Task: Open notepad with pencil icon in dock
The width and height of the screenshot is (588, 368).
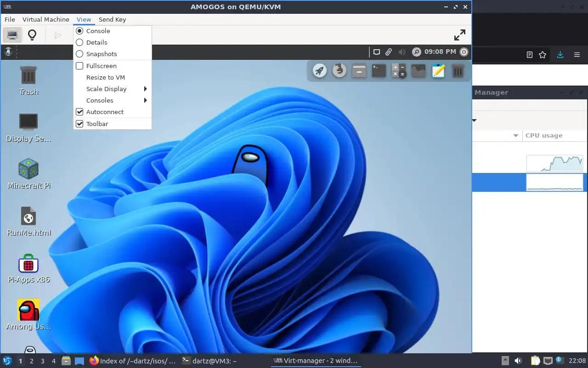Action: (438, 70)
